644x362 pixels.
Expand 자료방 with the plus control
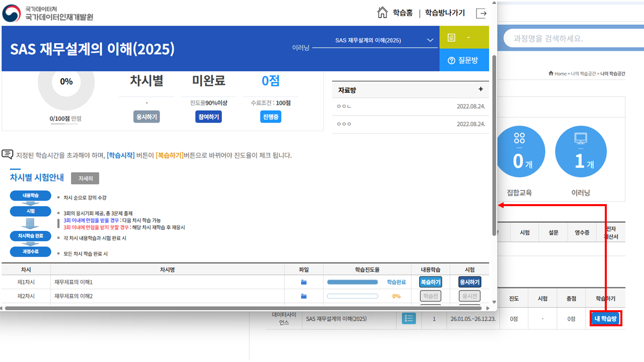[480, 89]
